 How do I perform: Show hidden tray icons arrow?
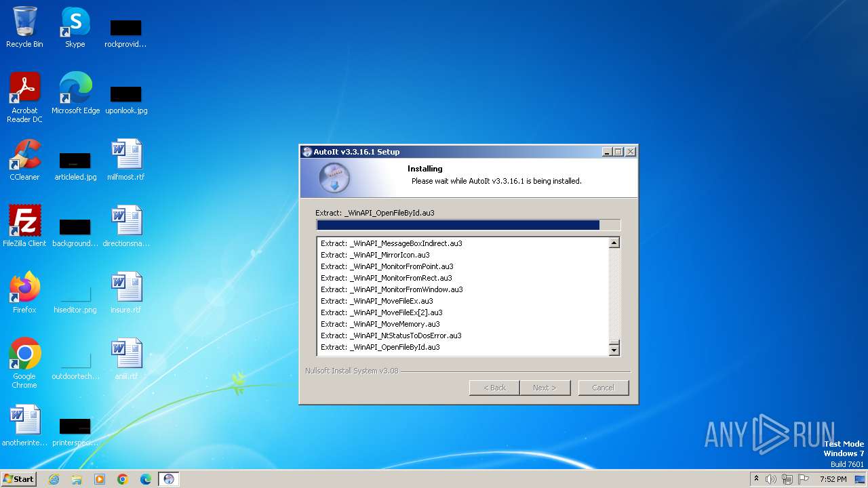(756, 479)
